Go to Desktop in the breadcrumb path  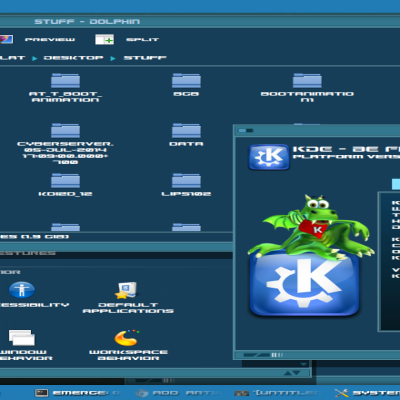click(x=73, y=58)
